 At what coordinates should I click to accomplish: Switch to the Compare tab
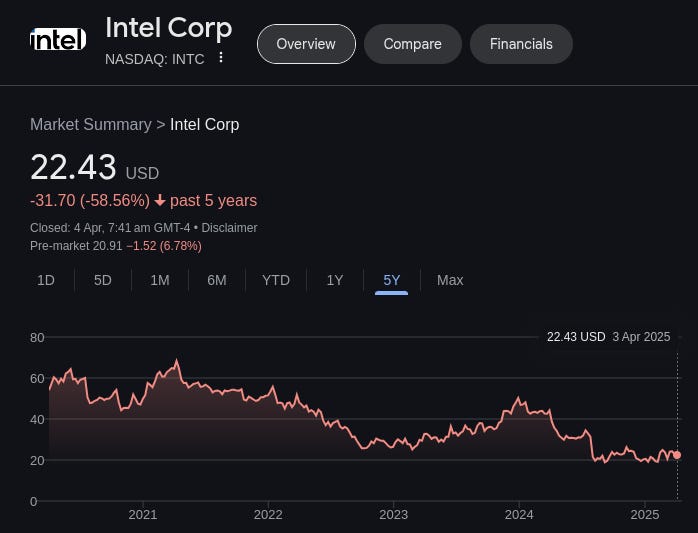[413, 44]
